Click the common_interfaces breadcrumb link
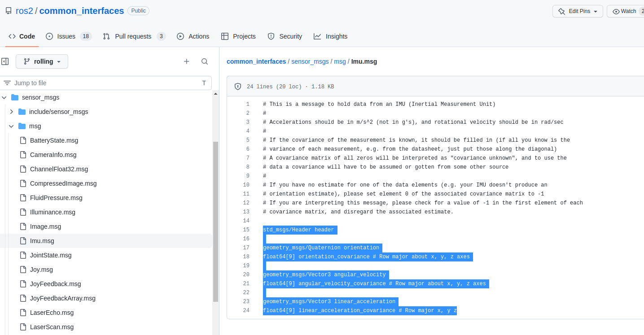The image size is (644, 335). [256, 61]
